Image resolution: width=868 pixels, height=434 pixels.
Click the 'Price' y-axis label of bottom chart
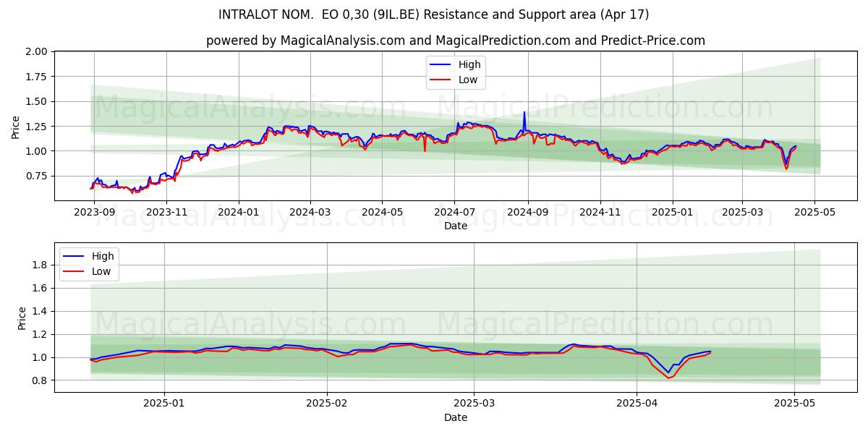pos(21,318)
